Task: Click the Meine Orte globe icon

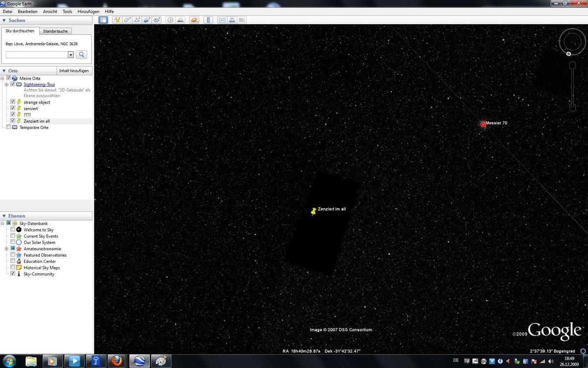Action: [x=15, y=78]
